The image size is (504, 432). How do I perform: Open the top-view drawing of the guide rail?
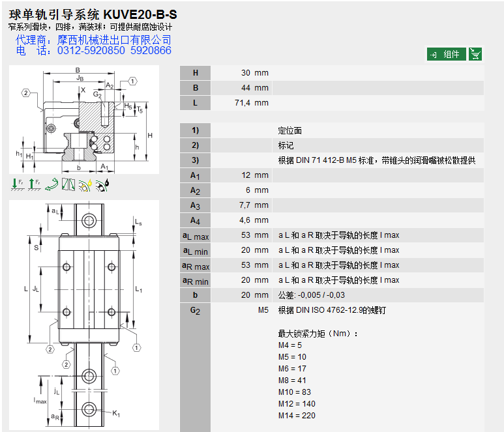click(83, 311)
